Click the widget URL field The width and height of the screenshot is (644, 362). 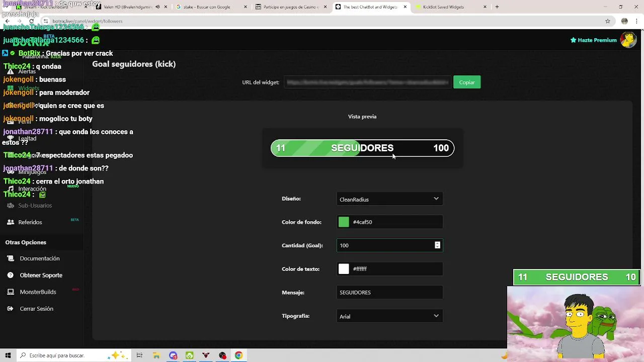pyautogui.click(x=367, y=82)
